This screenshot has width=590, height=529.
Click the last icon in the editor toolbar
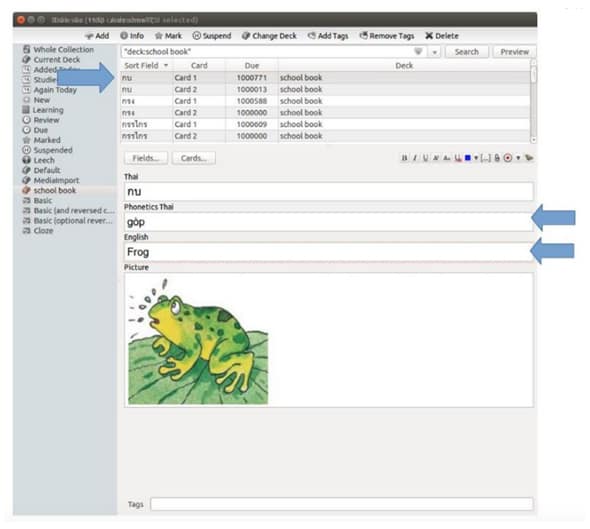coord(529,158)
